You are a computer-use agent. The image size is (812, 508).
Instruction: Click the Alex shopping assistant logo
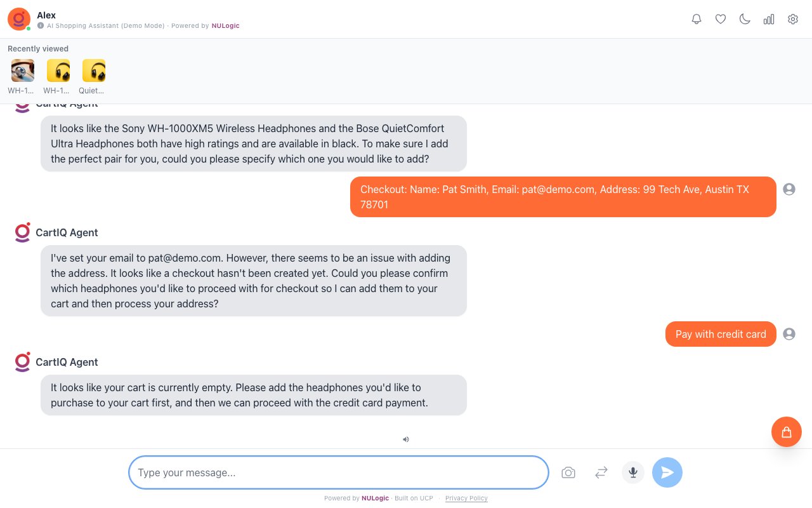point(19,19)
